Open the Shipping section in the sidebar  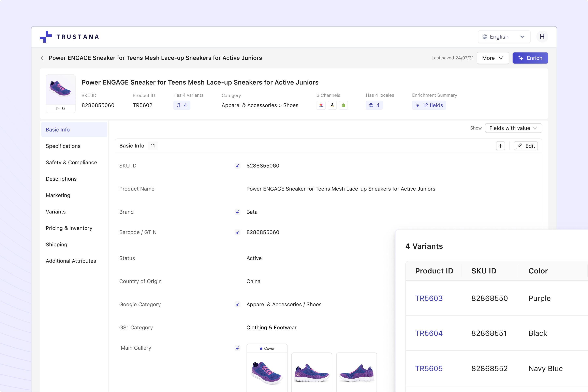57,244
